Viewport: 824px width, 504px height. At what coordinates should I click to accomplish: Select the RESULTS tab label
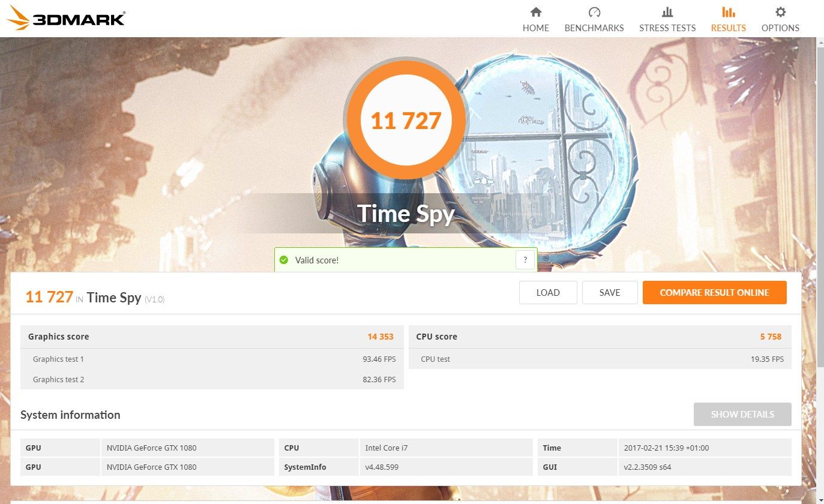[x=729, y=28]
